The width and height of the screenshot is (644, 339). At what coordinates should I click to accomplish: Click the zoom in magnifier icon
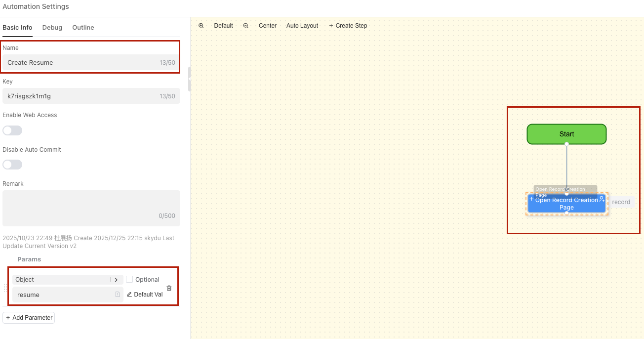(201, 26)
